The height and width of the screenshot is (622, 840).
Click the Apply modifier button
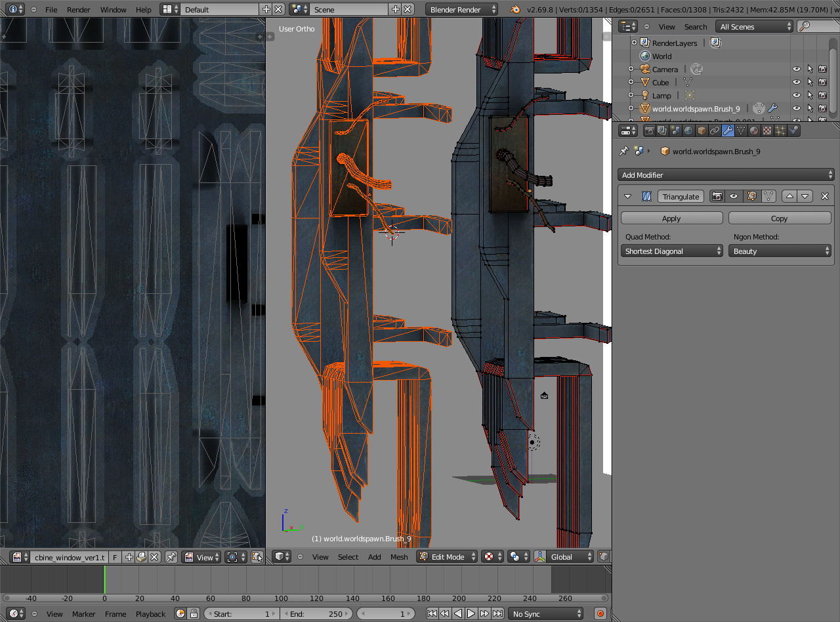click(x=671, y=218)
